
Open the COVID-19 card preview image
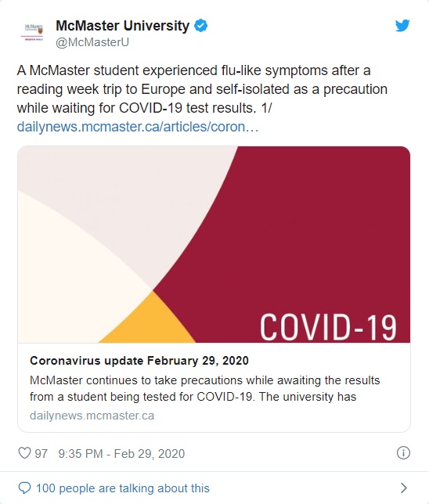(x=214, y=244)
